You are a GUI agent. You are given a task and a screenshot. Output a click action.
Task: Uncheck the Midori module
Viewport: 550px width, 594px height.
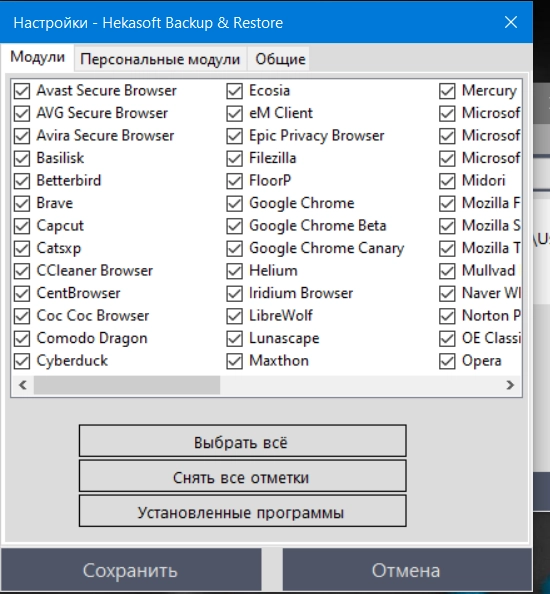(x=447, y=181)
